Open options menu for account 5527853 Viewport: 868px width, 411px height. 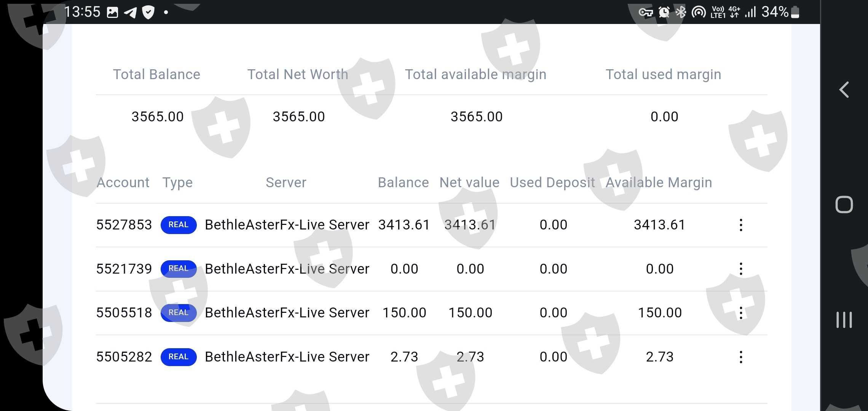pyautogui.click(x=741, y=225)
